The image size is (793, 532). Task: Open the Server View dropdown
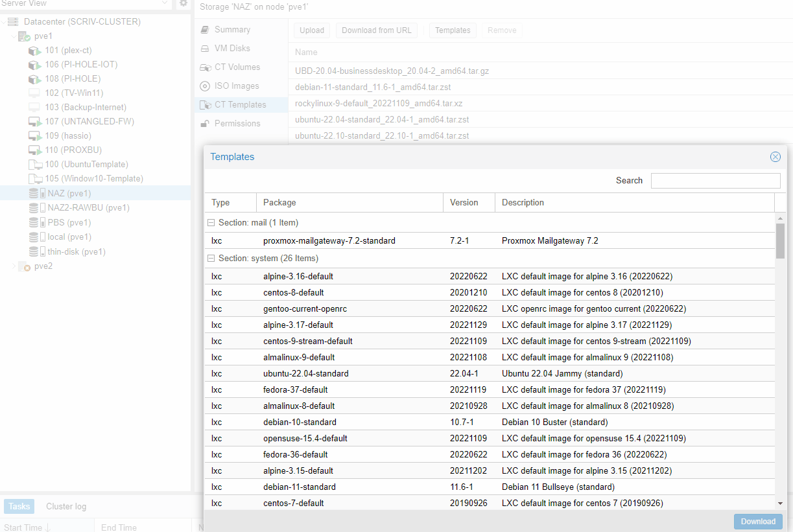point(165,3)
